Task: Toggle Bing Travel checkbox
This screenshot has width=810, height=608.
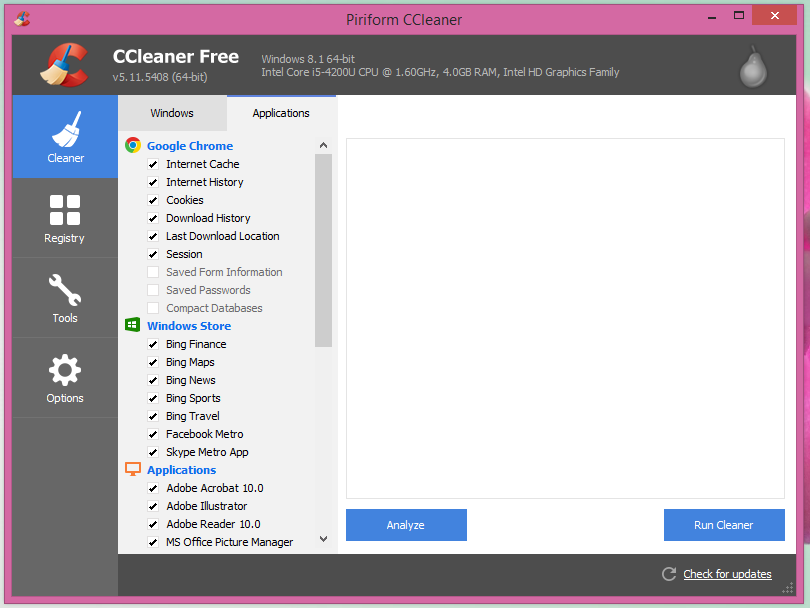Action: pos(153,416)
